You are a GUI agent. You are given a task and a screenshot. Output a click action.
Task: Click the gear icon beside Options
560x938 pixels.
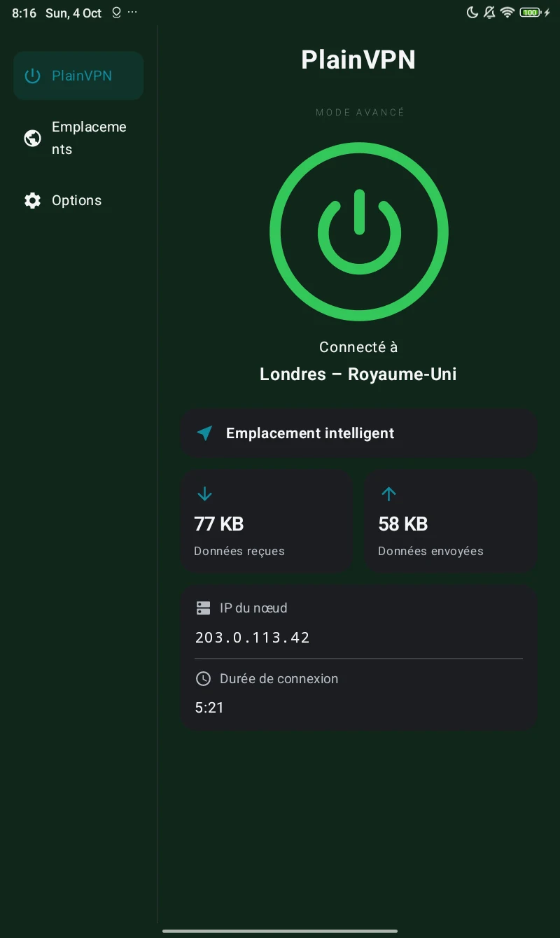[32, 200]
